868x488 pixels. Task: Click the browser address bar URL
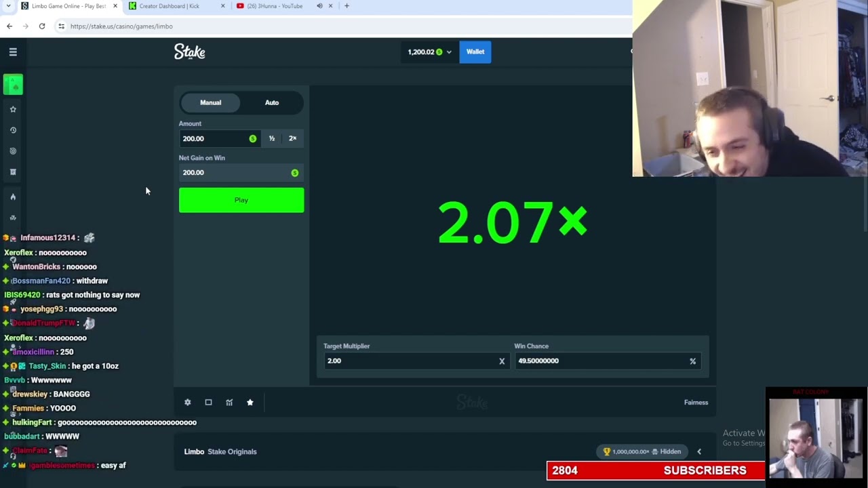pyautogui.click(x=121, y=26)
